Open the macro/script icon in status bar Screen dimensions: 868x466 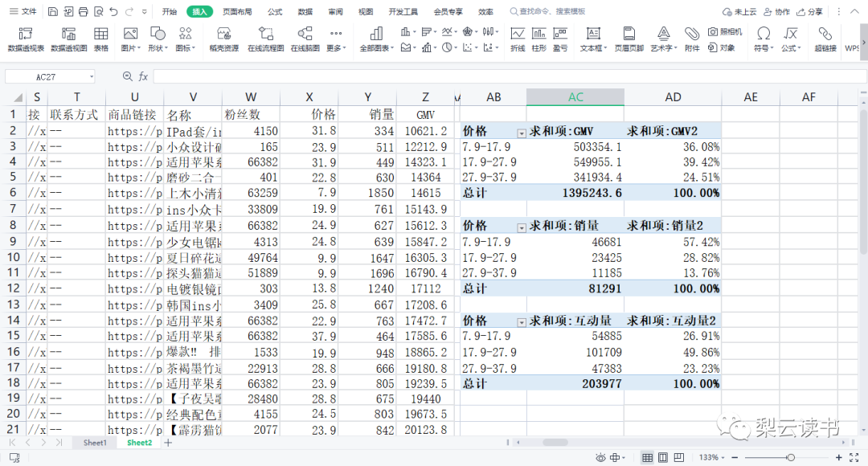point(14,458)
